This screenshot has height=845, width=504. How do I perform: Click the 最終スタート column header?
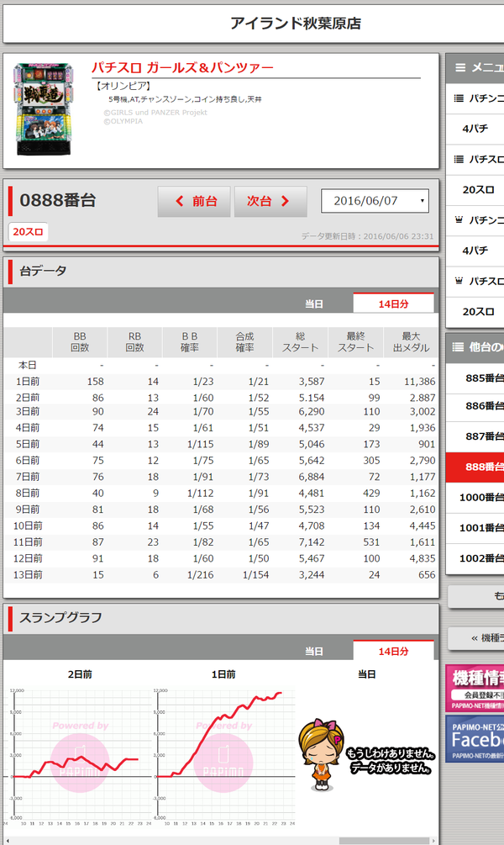coord(355,342)
